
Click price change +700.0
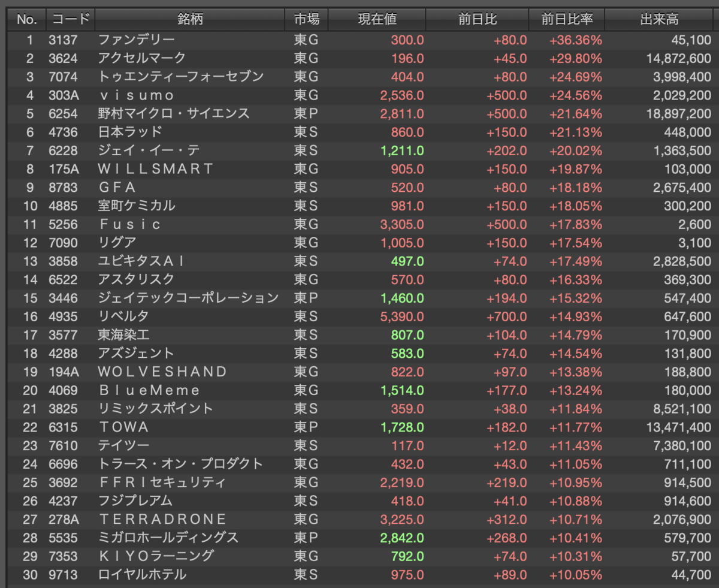click(x=507, y=316)
